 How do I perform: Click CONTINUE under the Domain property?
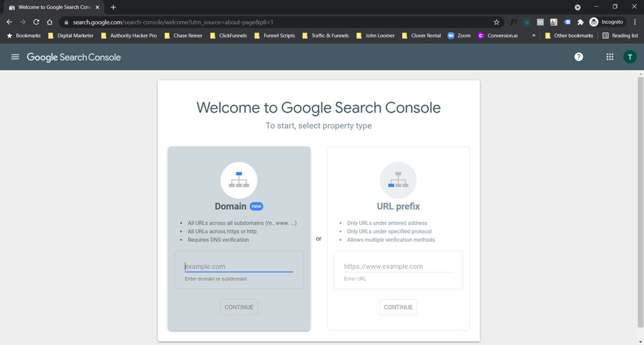tap(239, 307)
